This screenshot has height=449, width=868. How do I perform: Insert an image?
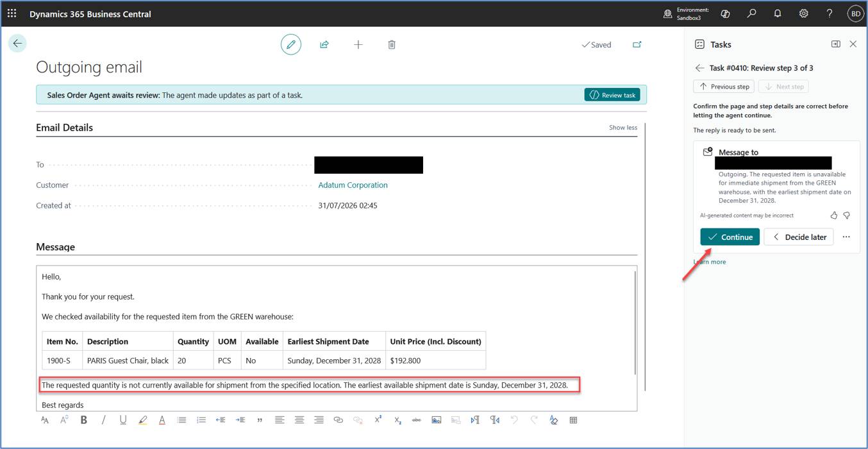(x=437, y=420)
